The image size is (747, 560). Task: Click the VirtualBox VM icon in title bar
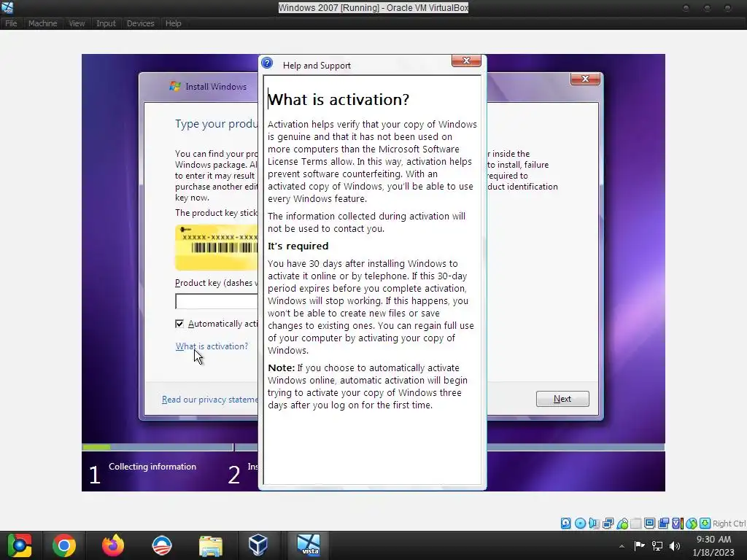pos(7,7)
